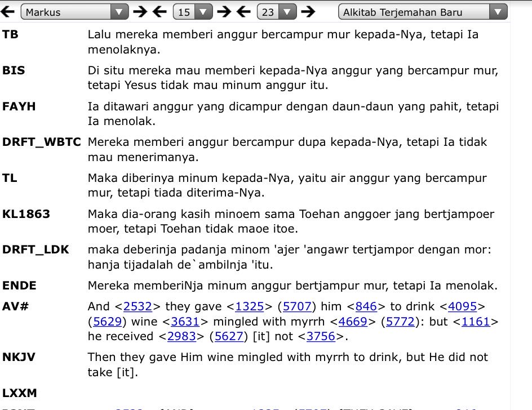The image size is (532, 410).
Task: Open Strong's number 2983 link
Action: coord(181,336)
